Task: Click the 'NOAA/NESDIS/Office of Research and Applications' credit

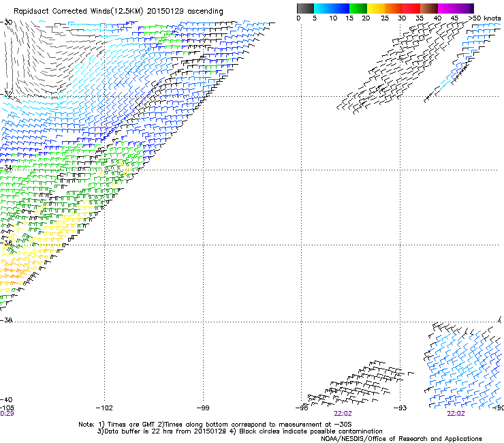Action: pos(401,439)
